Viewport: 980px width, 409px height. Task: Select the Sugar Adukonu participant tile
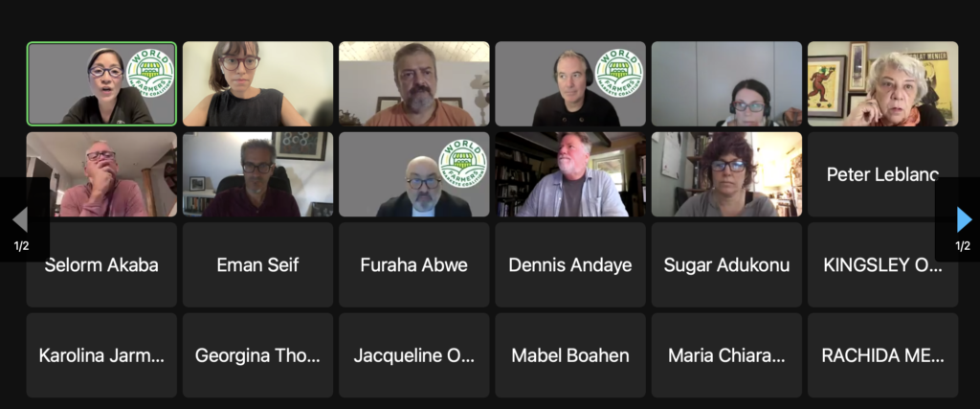(x=726, y=265)
